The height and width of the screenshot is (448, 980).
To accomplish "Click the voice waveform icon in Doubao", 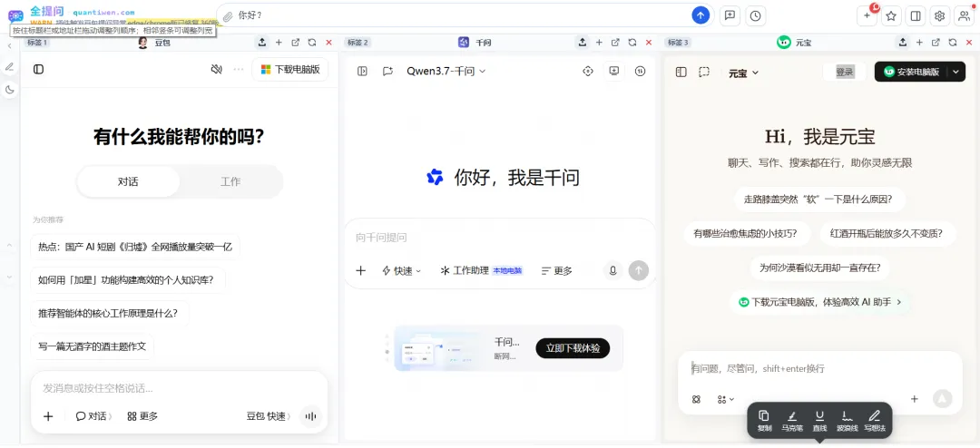I will (x=310, y=416).
